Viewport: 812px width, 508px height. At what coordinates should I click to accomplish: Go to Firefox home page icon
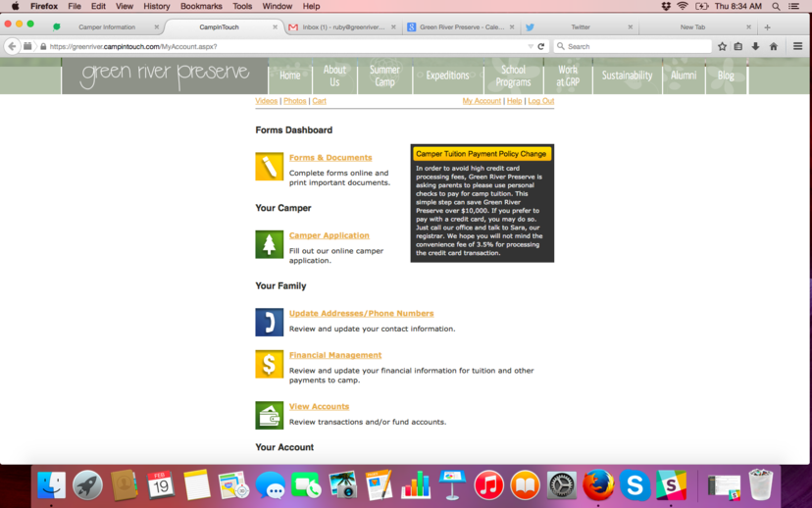pyautogui.click(x=774, y=47)
